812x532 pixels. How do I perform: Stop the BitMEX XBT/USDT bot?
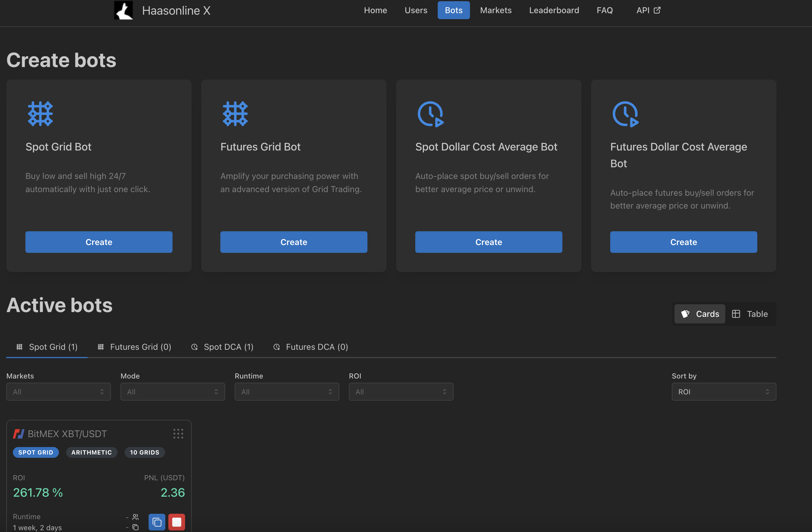point(177,522)
